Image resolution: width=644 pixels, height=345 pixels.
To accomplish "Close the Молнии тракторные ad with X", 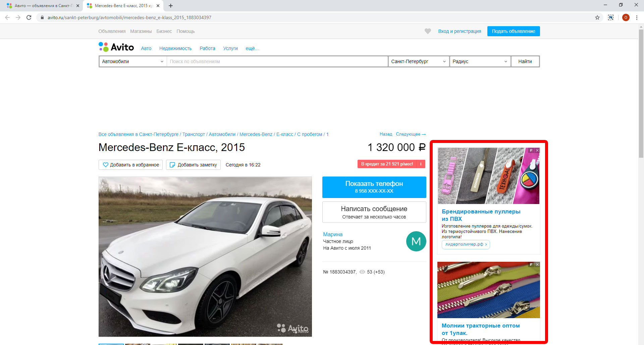I will tap(537, 264).
